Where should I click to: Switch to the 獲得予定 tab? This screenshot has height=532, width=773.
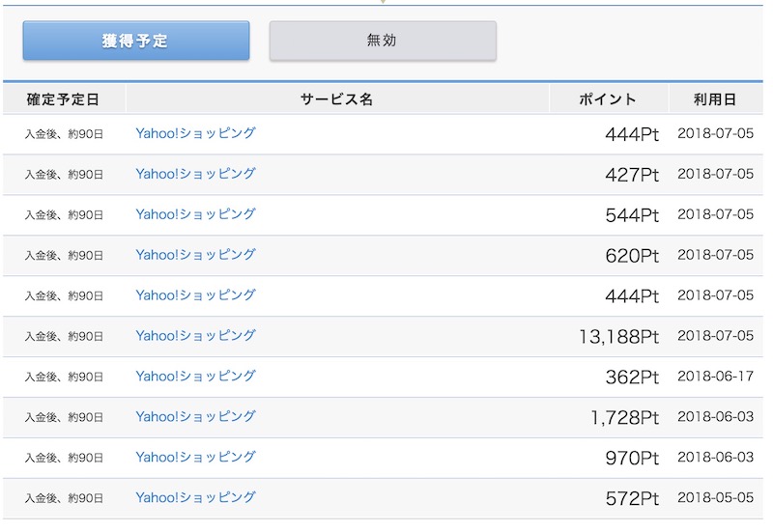136,42
